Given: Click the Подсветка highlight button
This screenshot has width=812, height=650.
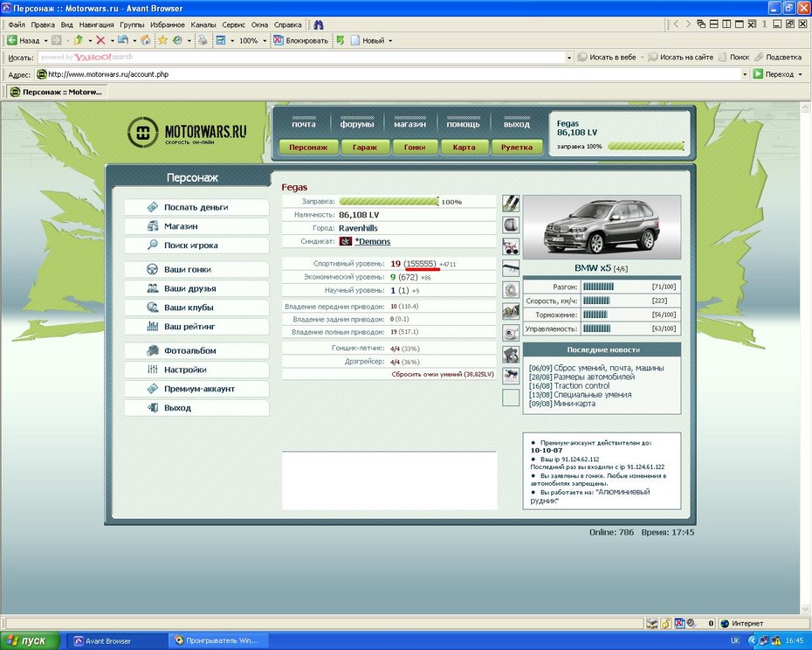Looking at the screenshot, I should [778, 57].
